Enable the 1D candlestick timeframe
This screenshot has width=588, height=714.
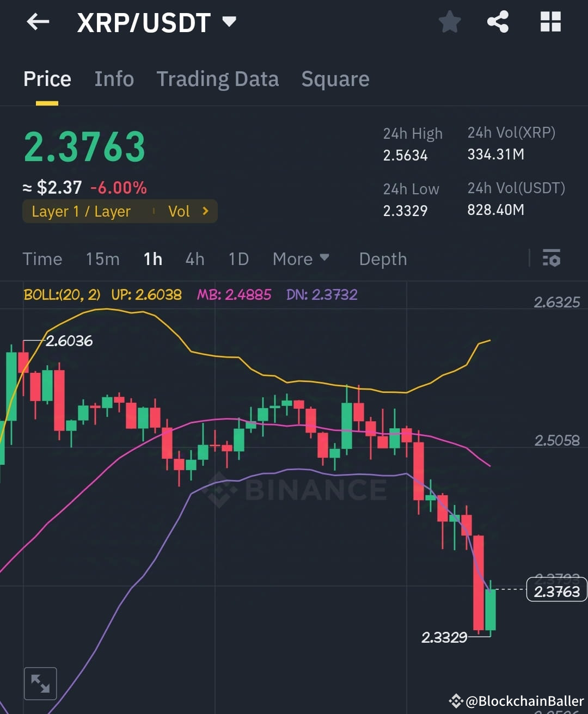238,259
